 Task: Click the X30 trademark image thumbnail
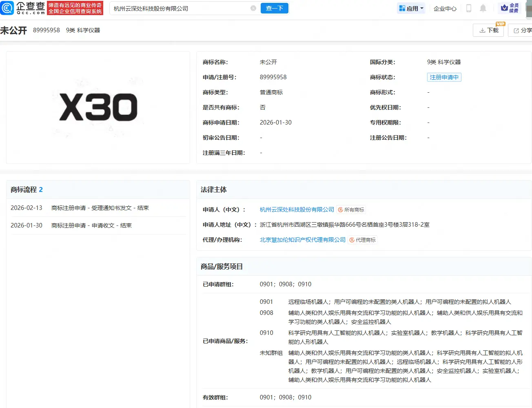tap(98, 107)
